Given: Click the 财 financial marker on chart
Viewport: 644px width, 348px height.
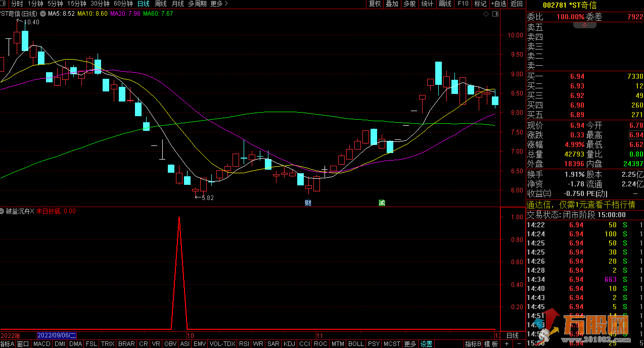Looking at the screenshot, I should 308,203.
